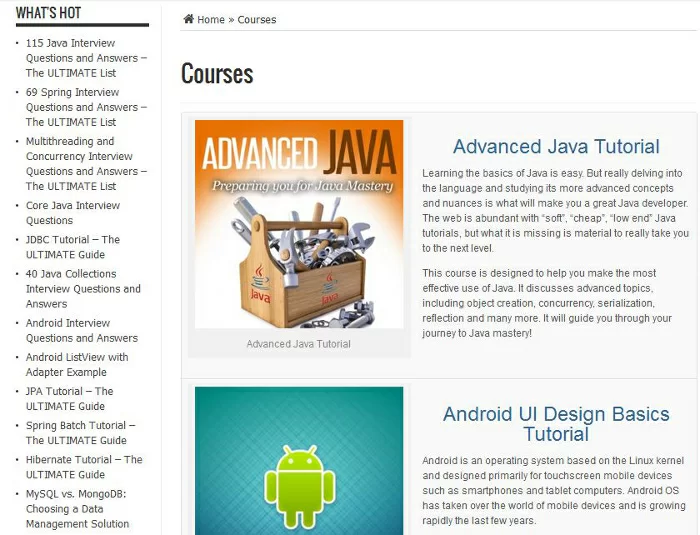This screenshot has width=700, height=535.
Task: Open 40 Java Collections Interview Questions link
Action: (x=83, y=289)
